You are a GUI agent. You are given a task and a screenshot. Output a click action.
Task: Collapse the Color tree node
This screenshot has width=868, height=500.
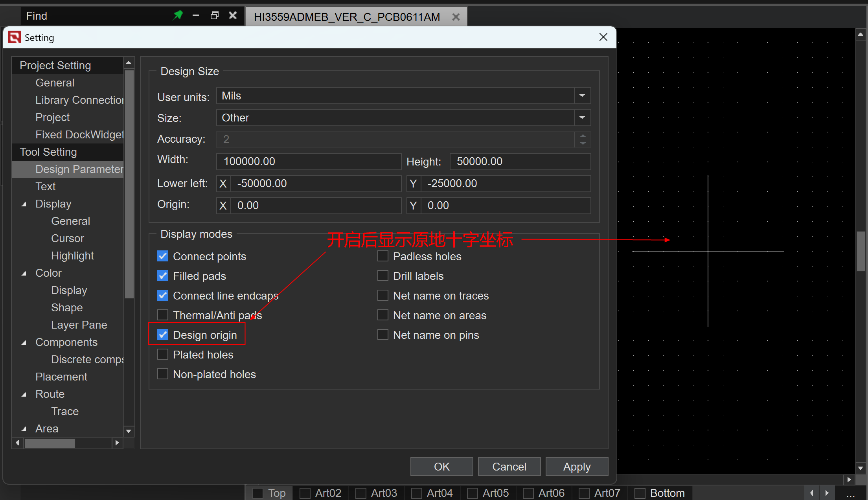[x=24, y=273]
